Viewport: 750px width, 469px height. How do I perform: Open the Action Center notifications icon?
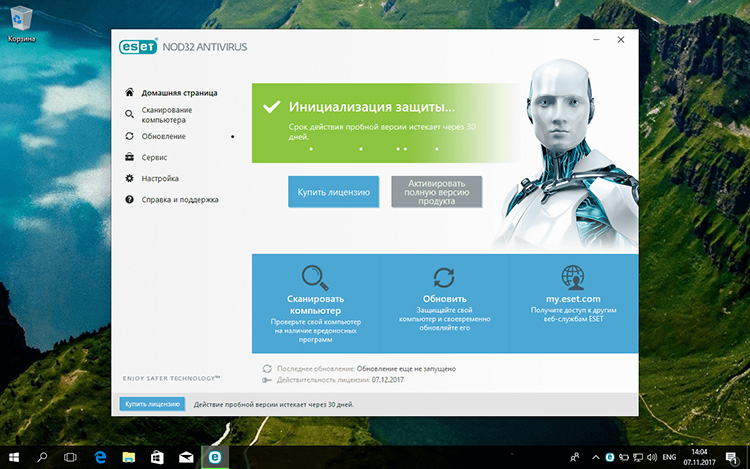coord(732,458)
